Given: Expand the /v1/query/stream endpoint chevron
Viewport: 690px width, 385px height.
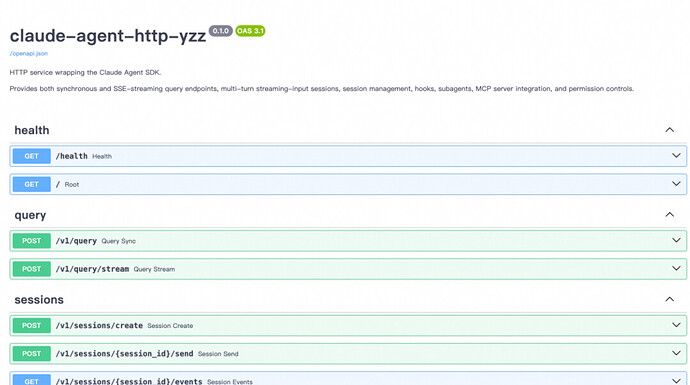Looking at the screenshot, I should [x=676, y=269].
